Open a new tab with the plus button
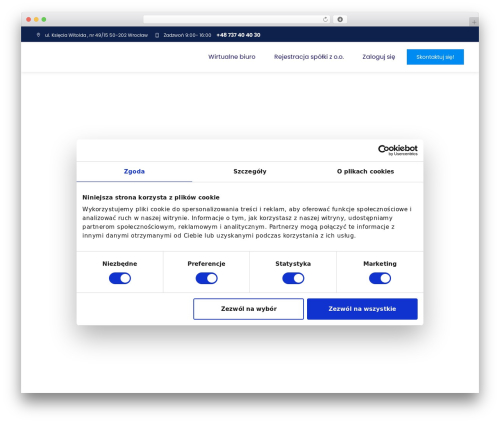 point(474,22)
